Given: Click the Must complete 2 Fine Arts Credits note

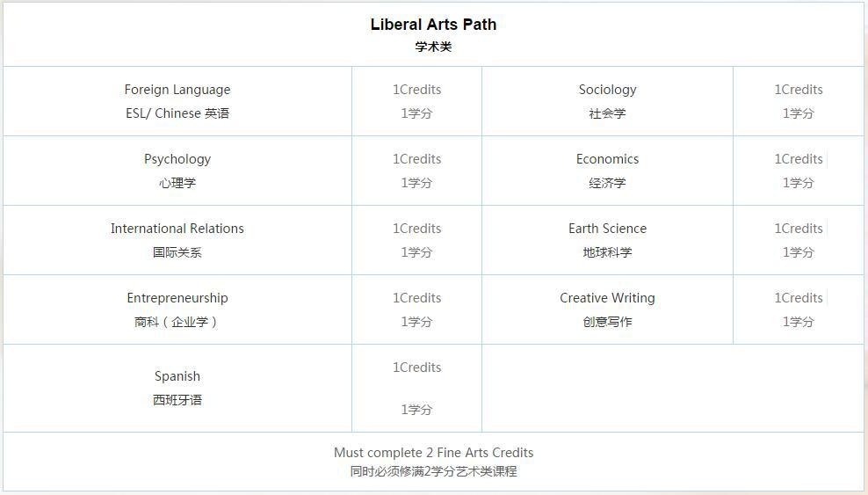Looking at the screenshot, I should pos(433,453).
